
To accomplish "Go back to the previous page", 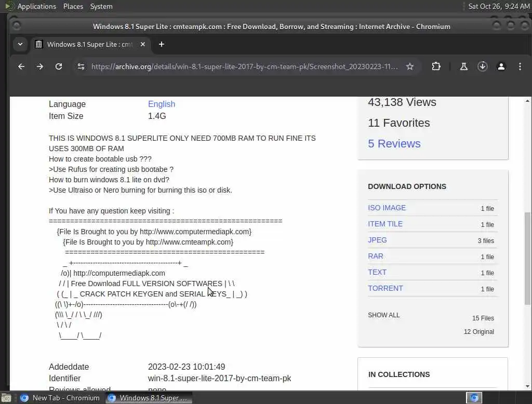I will coord(21,67).
